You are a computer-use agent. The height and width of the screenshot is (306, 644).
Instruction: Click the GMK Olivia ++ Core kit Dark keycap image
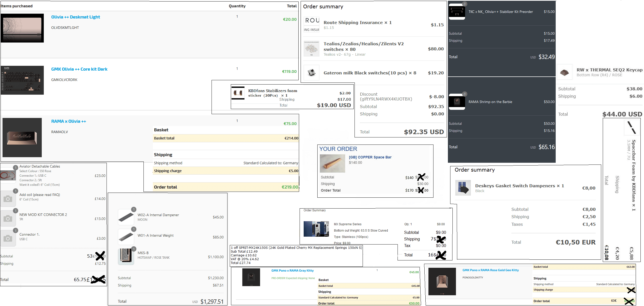click(22, 80)
